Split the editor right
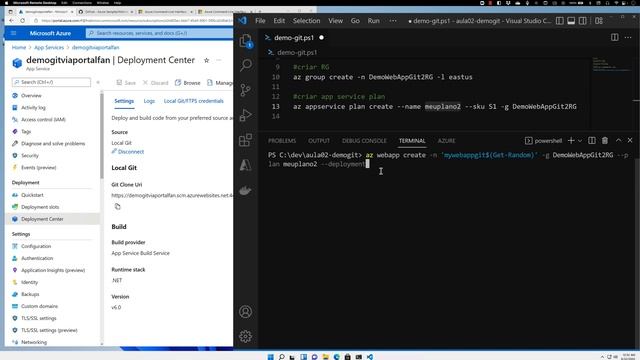This screenshot has height=360, width=640. point(615,37)
